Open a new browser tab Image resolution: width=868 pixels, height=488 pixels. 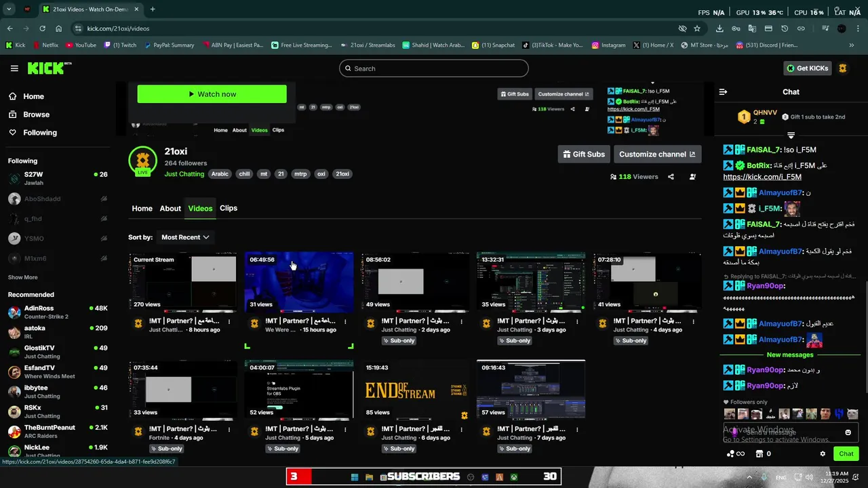(153, 9)
